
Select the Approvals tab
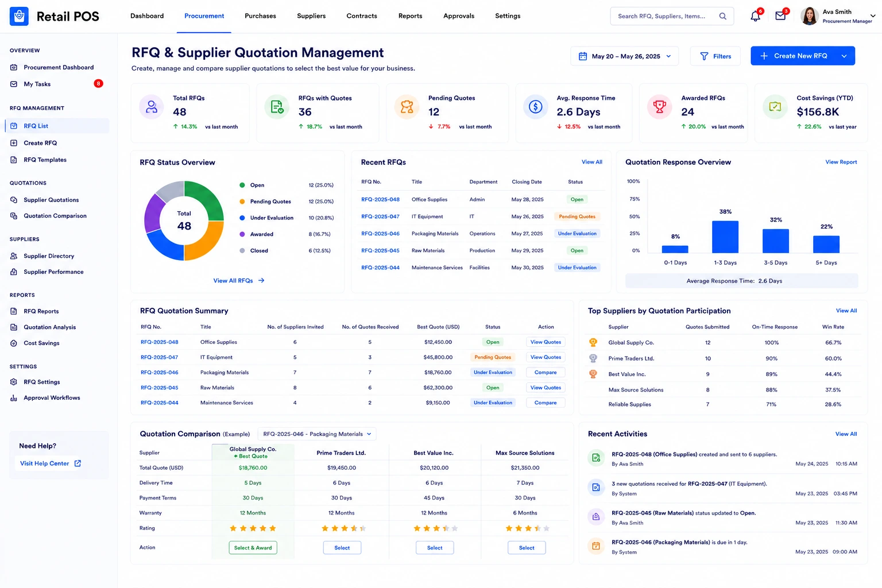(x=459, y=16)
